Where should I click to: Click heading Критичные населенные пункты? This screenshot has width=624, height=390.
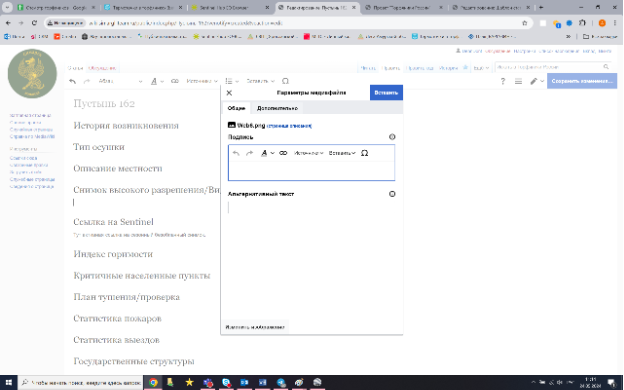click(x=141, y=276)
